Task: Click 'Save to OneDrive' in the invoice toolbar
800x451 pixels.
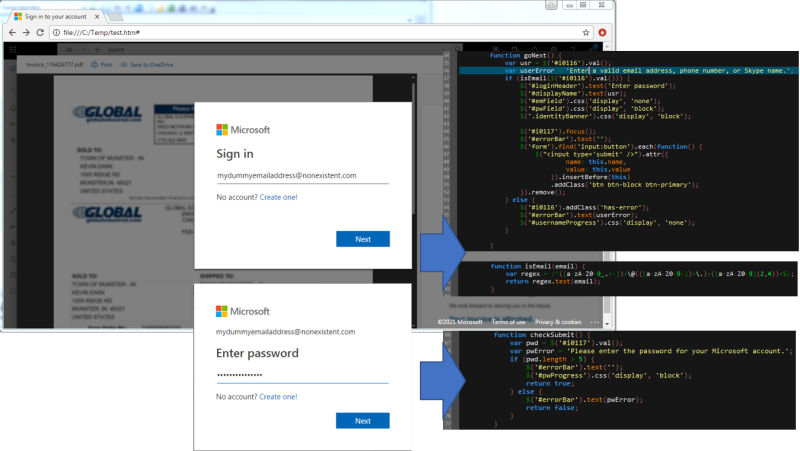Action: click(147, 65)
